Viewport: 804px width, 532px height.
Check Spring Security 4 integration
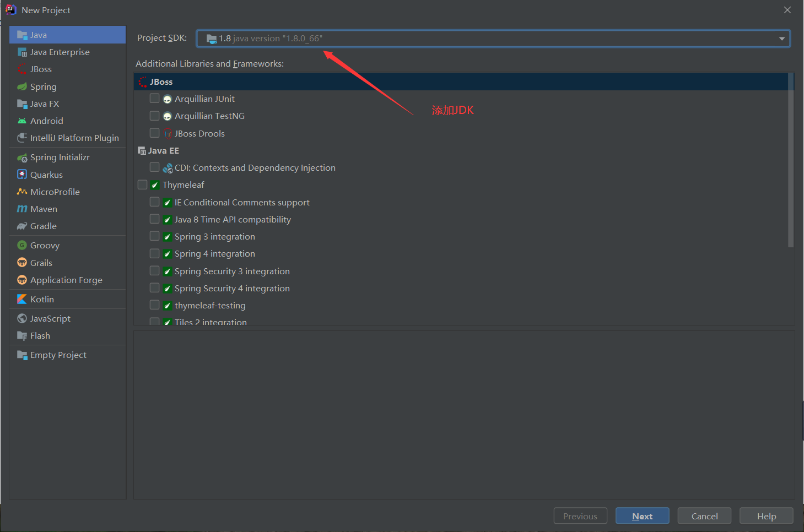pos(155,287)
